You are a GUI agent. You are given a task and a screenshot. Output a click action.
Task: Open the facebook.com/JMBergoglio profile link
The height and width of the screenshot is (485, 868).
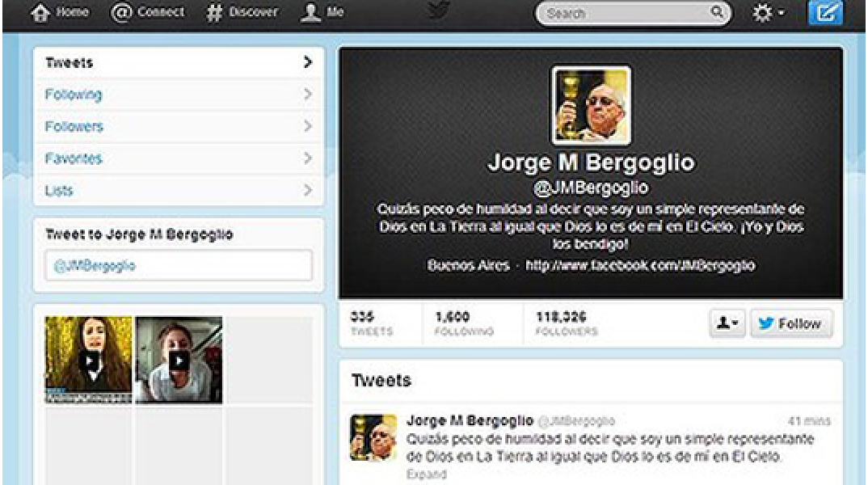[x=640, y=265]
